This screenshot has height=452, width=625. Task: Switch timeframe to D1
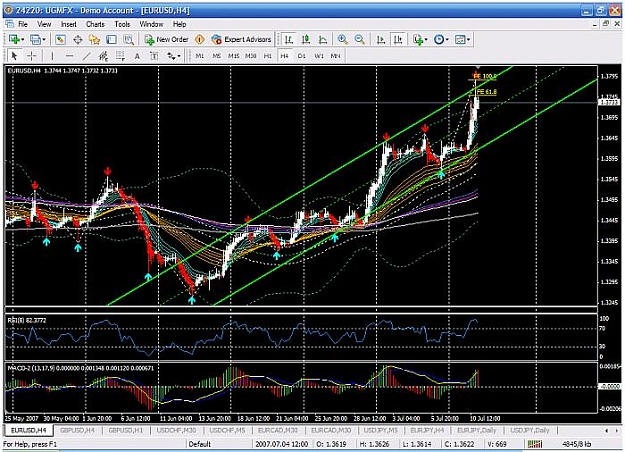[x=302, y=56]
